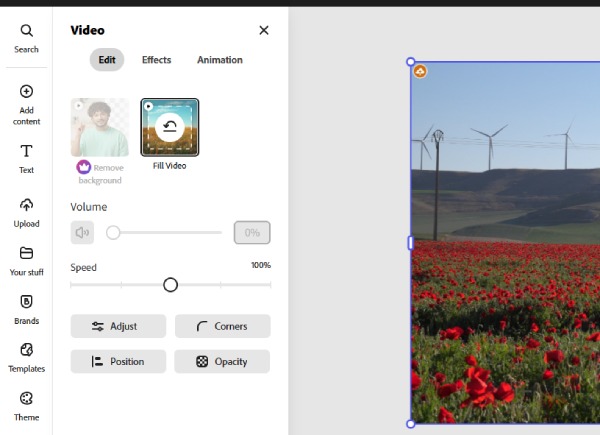Viewport: 600px width, 435px height.
Task: Switch to the Edit tab
Action: click(x=107, y=60)
